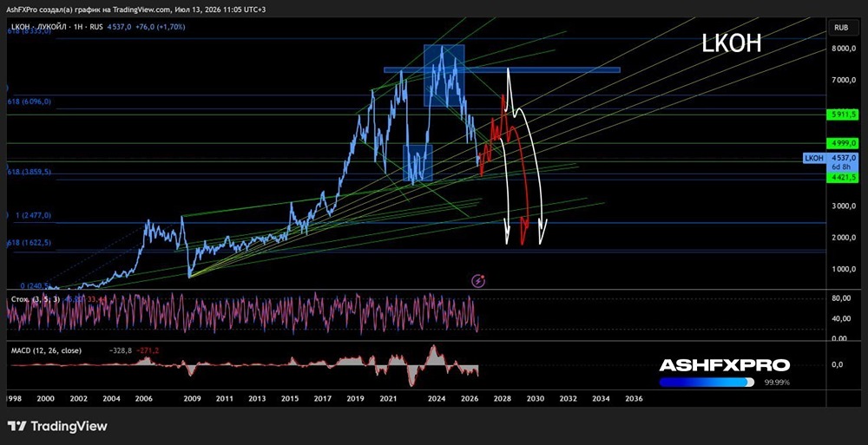The image size is (868, 445).
Task: Select the MACD (12, 26, close) indicator label
Action: click(x=47, y=350)
